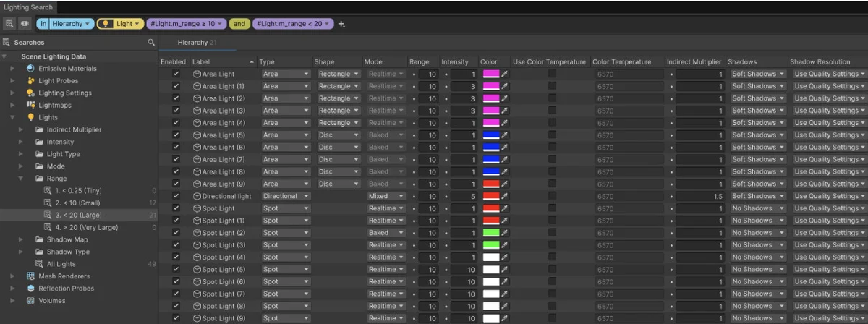The image size is (868, 324).
Task: Open Shape dropdown for Area Light (1)
Action: tap(338, 86)
